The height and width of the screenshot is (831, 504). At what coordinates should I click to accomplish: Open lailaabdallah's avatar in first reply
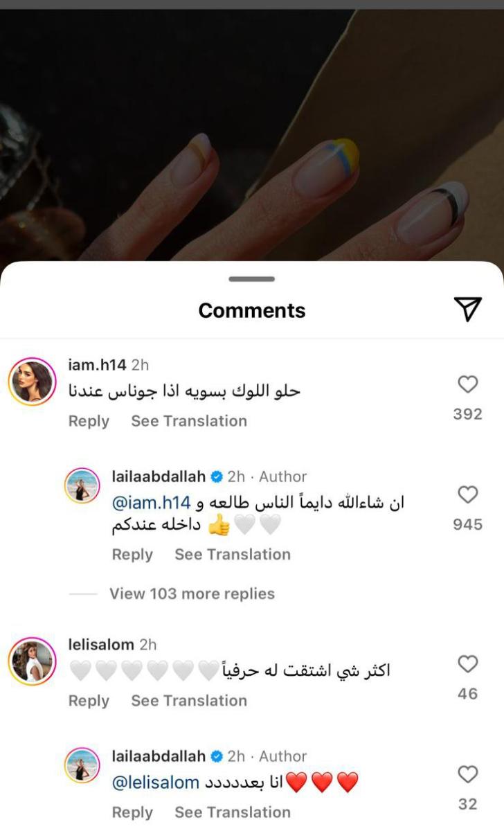click(82, 485)
